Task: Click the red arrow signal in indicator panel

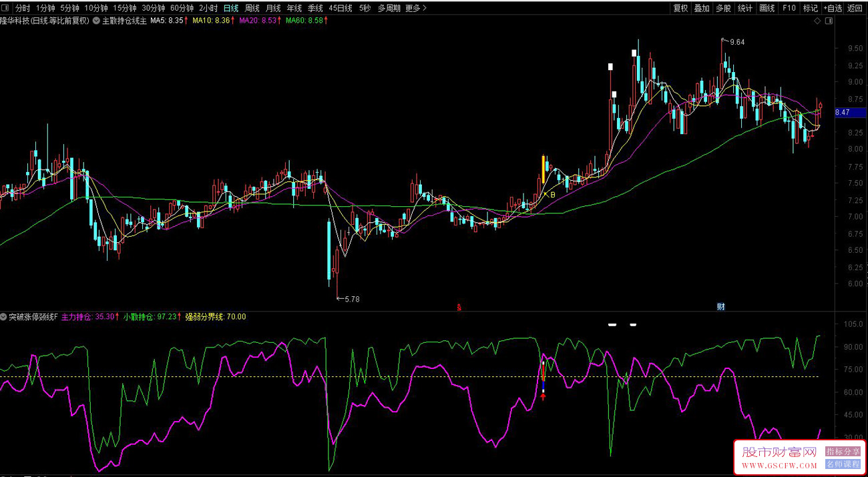Action: tap(543, 396)
